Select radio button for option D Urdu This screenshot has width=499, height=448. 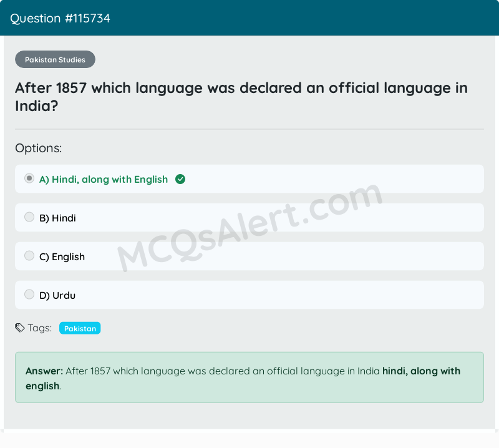(29, 294)
